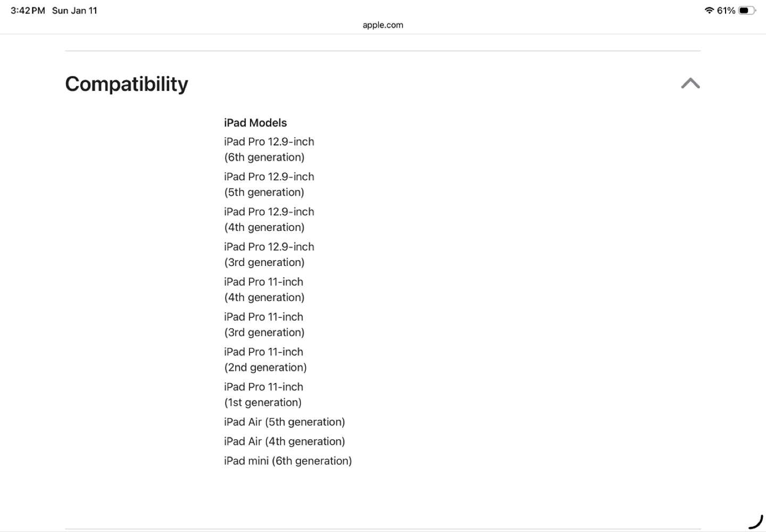Click the iPad Models subheading
The width and height of the screenshot is (766, 532).
pos(255,123)
